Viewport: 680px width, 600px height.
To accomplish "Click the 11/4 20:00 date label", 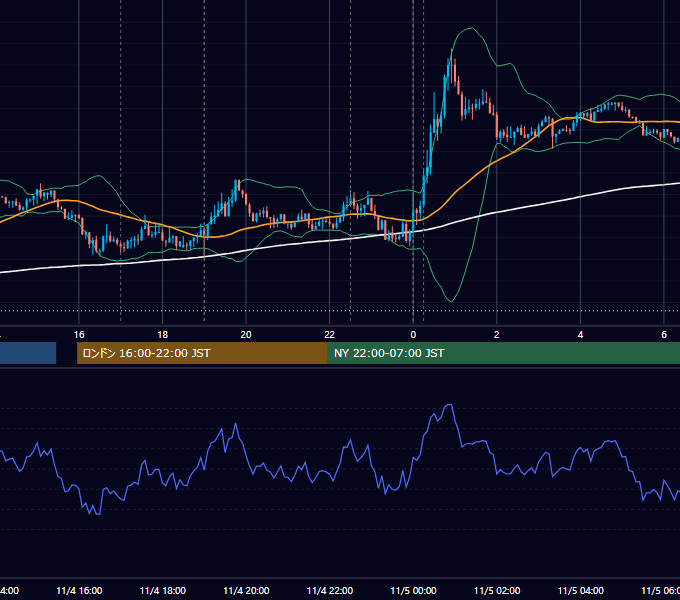I will 246,590.
